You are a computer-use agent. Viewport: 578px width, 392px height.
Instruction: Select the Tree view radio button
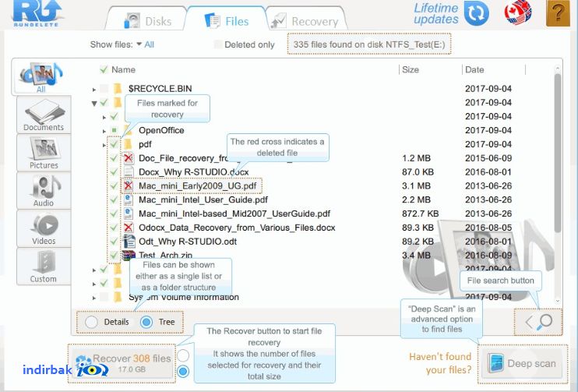(146, 322)
